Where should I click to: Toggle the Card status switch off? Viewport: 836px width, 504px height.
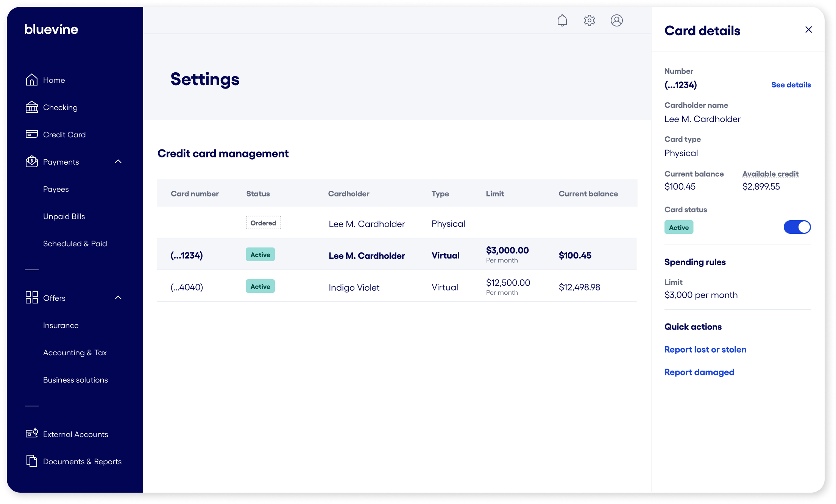click(797, 227)
